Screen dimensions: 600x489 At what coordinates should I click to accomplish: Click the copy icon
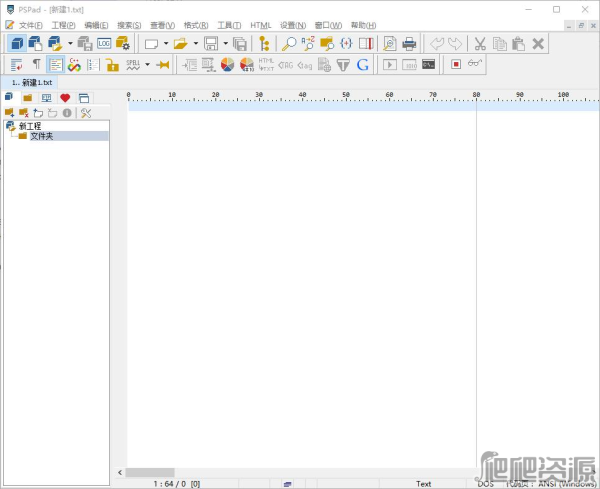coord(499,43)
